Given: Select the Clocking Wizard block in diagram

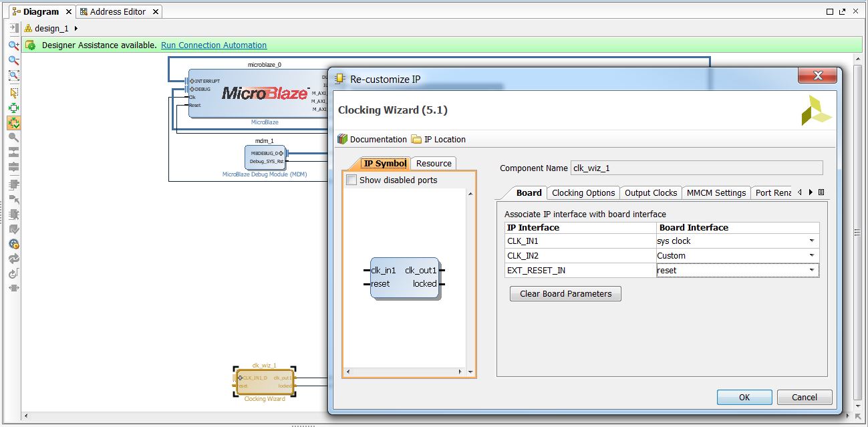Looking at the screenshot, I should [x=264, y=382].
